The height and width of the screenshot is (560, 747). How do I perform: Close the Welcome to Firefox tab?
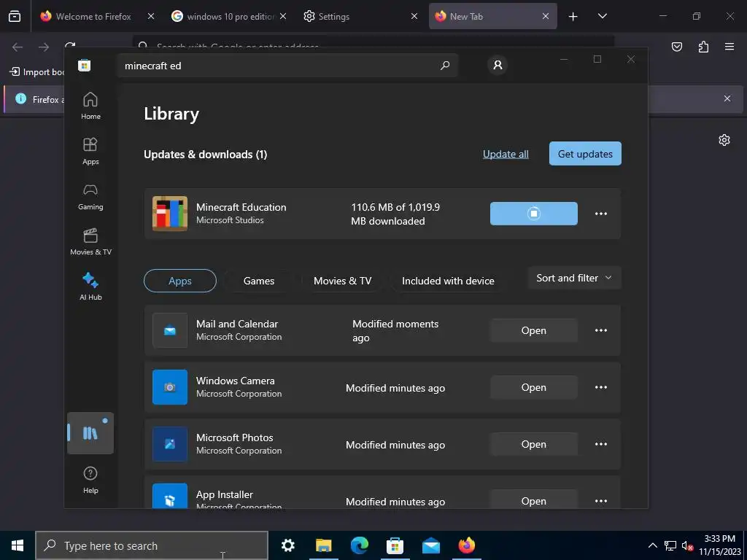click(x=150, y=16)
